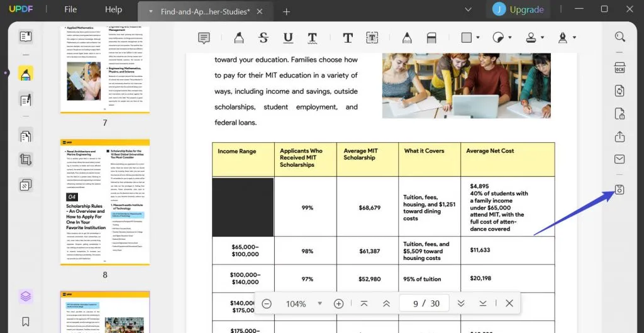This screenshot has height=333, width=644.
Task: Open the Help menu
Action: pyautogui.click(x=113, y=9)
